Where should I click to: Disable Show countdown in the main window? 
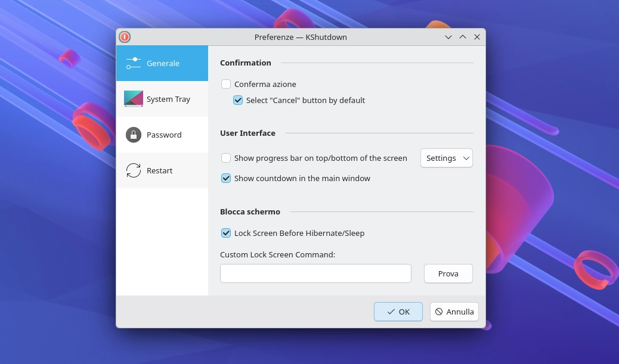(226, 178)
